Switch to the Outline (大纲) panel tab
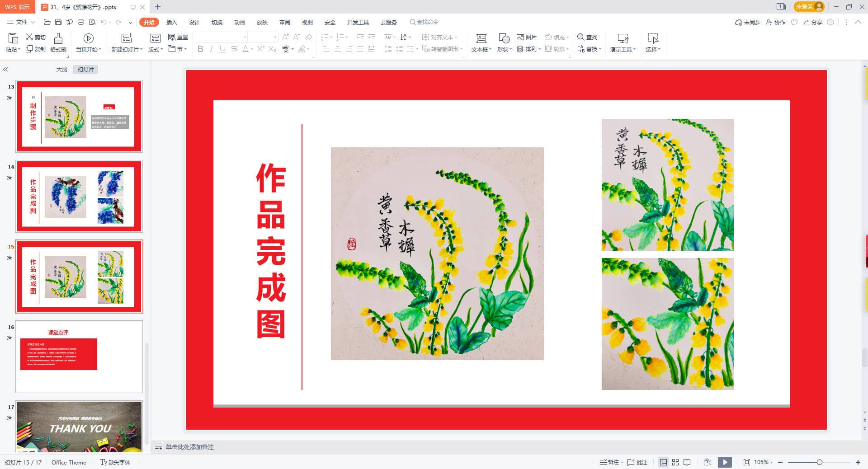 (62, 70)
